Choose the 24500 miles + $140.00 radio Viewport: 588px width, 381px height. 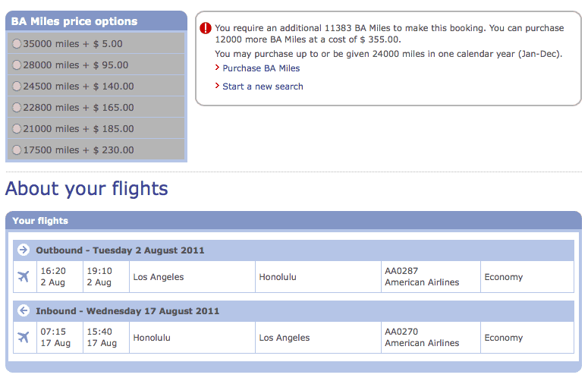[x=17, y=87]
